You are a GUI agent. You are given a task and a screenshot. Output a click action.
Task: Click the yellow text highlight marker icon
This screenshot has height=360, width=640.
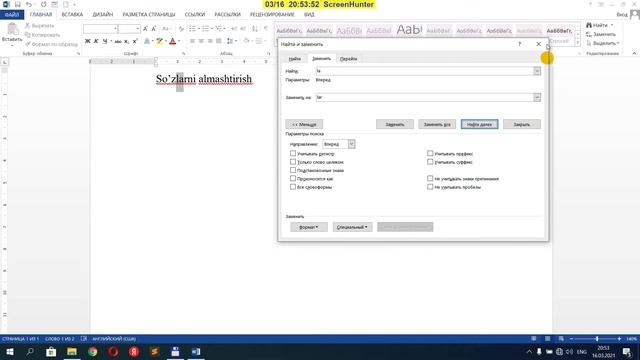[x=160, y=41]
